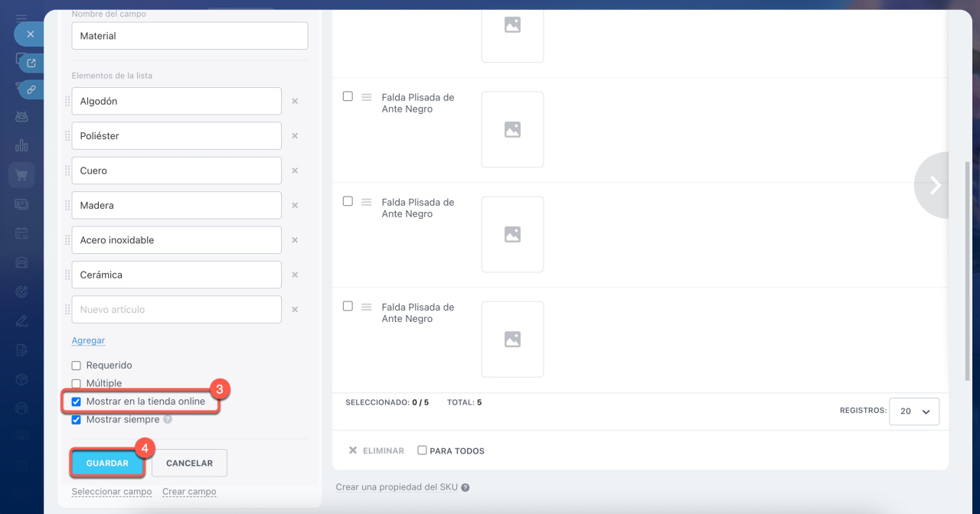This screenshot has height=514, width=980.
Task: Open the Registros count dropdown
Action: [915, 412]
